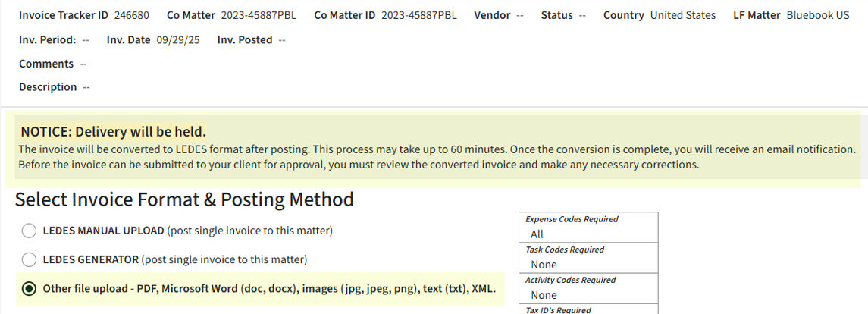Click the Status field label
This screenshot has width=868, height=314.
tap(556, 15)
